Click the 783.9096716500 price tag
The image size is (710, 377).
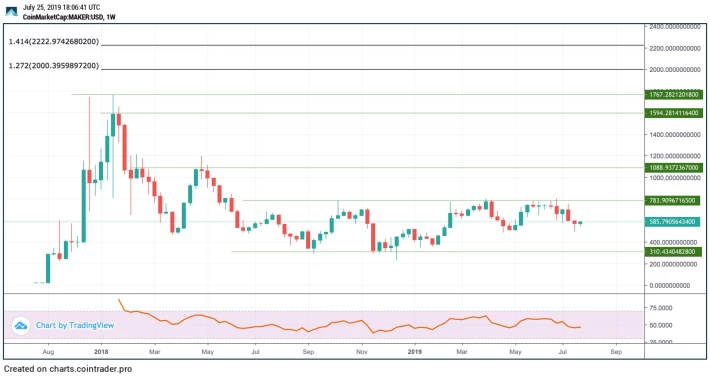[x=672, y=200]
